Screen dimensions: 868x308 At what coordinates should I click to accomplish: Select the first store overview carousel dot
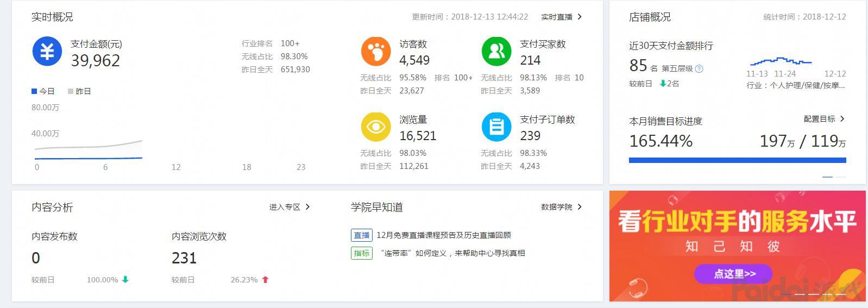coord(827,177)
